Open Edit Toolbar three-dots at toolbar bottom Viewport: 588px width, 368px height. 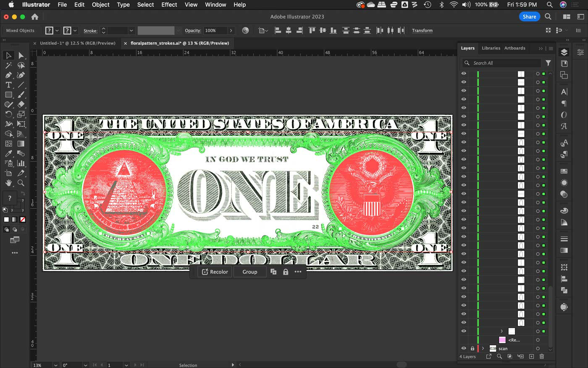click(x=15, y=253)
